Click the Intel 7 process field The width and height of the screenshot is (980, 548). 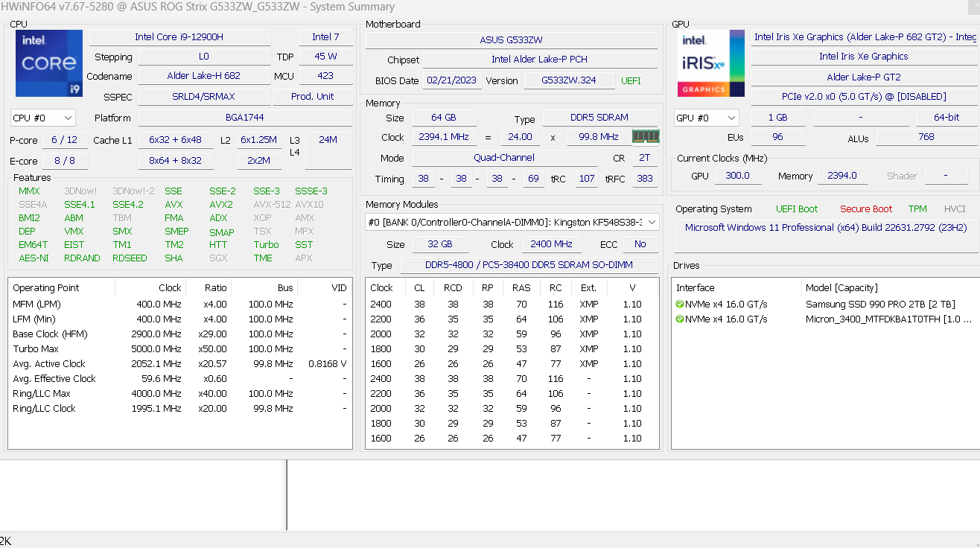(325, 36)
